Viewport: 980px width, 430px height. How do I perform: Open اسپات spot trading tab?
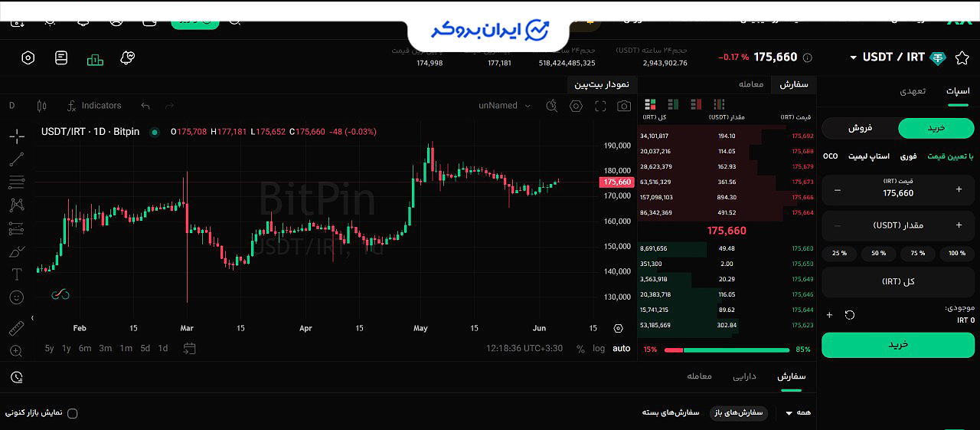957,91
